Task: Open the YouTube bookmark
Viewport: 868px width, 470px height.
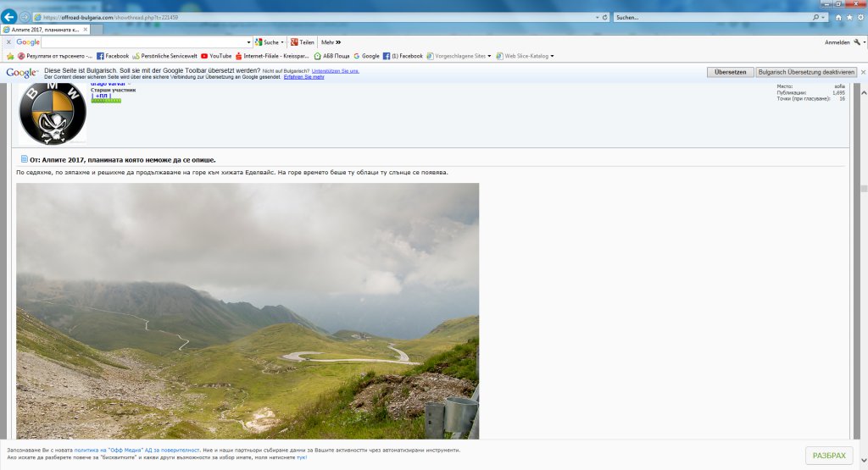Action: pyautogui.click(x=216, y=57)
